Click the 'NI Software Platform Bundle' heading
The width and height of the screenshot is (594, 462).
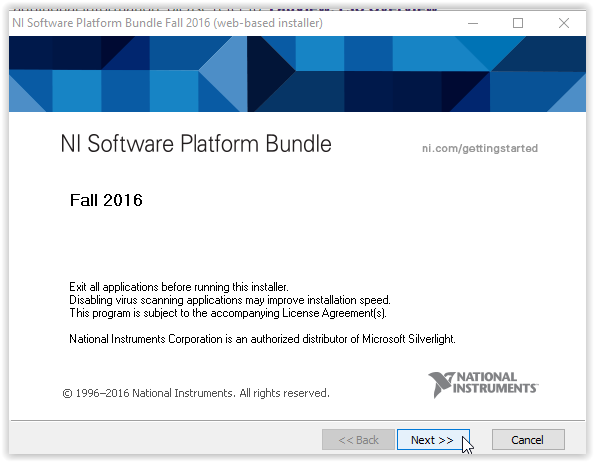coord(196,144)
